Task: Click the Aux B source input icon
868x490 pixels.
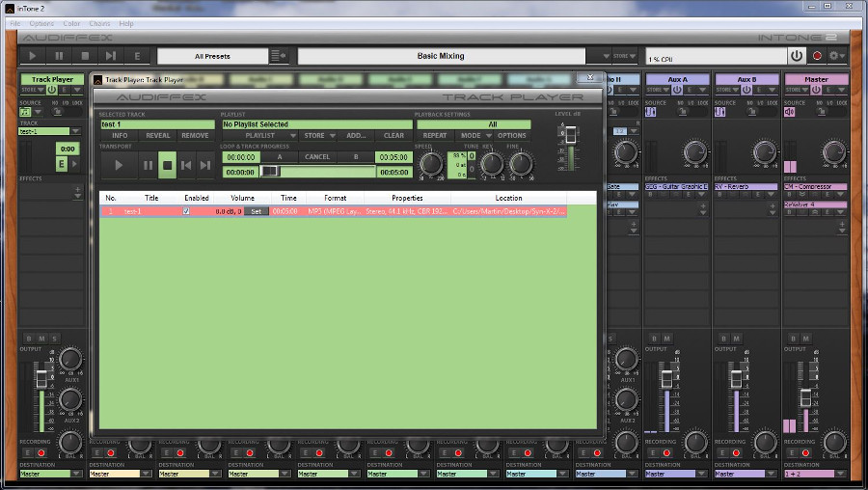Action: [x=719, y=112]
